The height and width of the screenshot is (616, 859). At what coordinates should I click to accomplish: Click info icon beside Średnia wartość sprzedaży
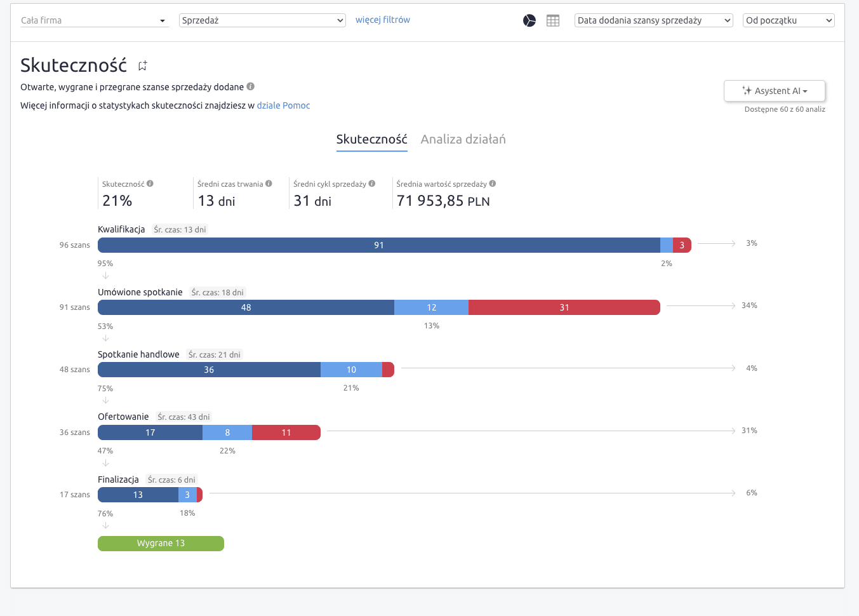493,184
